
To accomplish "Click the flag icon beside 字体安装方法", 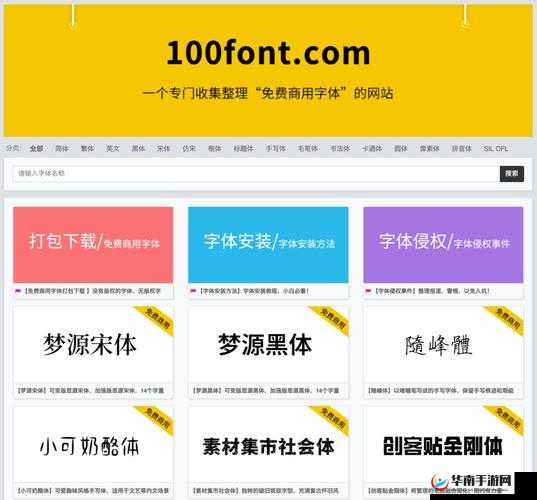I will point(193,291).
